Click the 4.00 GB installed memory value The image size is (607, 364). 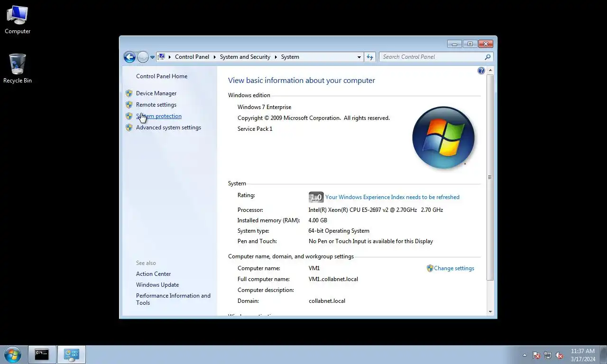tap(318, 220)
